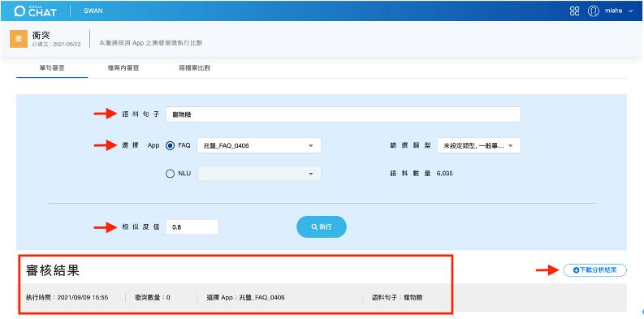644x319 pixels.
Task: Click the 衝突 service title
Action: point(41,35)
